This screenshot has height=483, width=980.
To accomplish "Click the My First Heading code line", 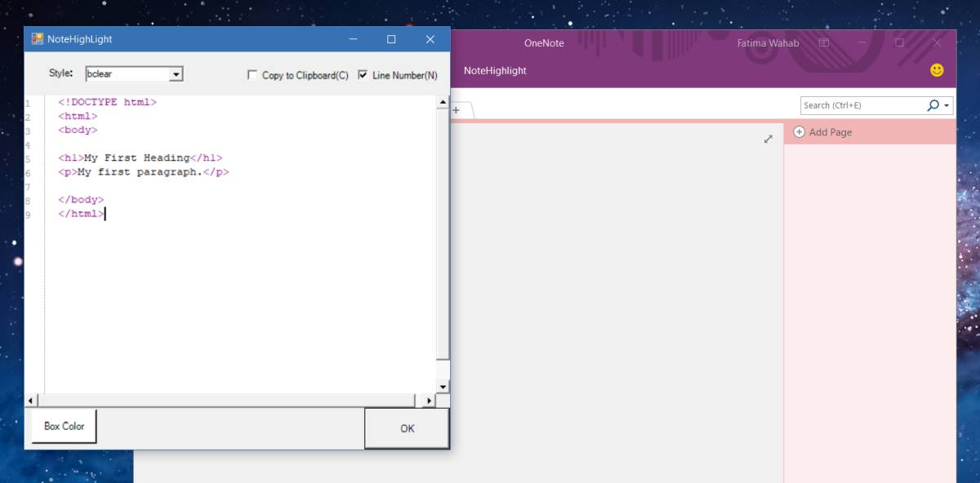I will click(x=140, y=158).
